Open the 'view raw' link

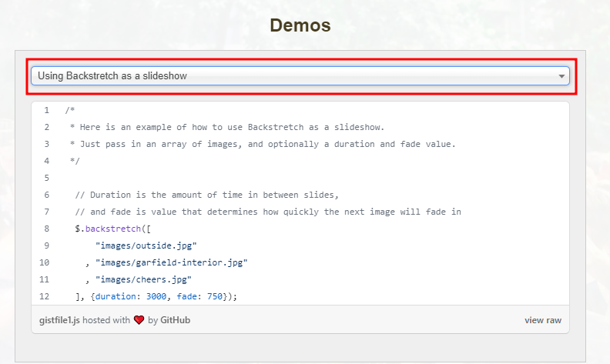[x=543, y=320]
